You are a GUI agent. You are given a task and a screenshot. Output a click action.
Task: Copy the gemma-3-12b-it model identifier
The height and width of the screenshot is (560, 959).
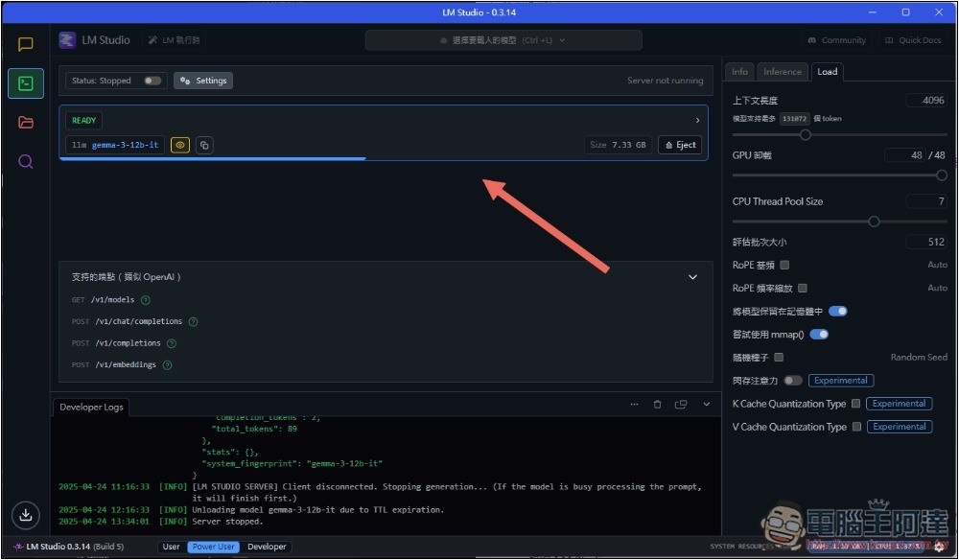tap(204, 145)
